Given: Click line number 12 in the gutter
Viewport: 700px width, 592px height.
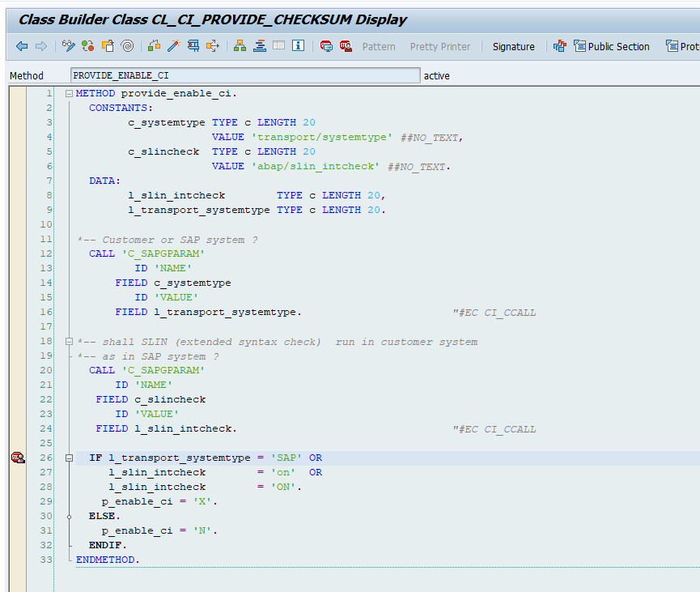Looking at the screenshot, I should 45,253.
